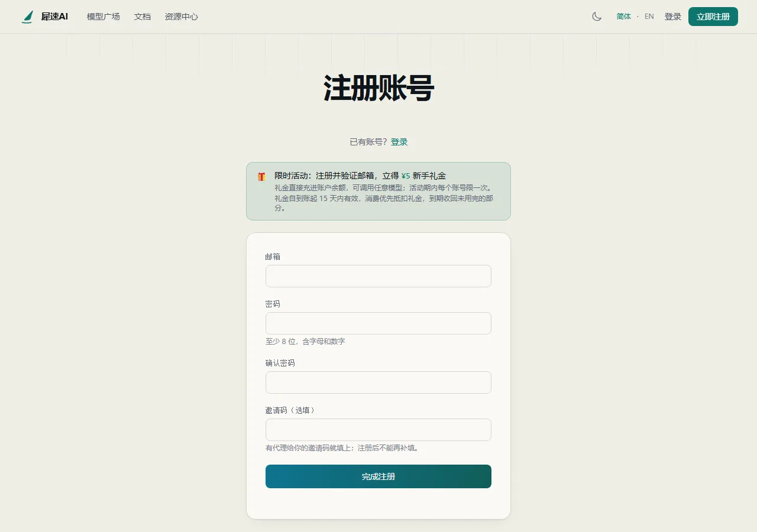Open the 资源中心 nav item
The image size is (757, 532).
point(182,17)
